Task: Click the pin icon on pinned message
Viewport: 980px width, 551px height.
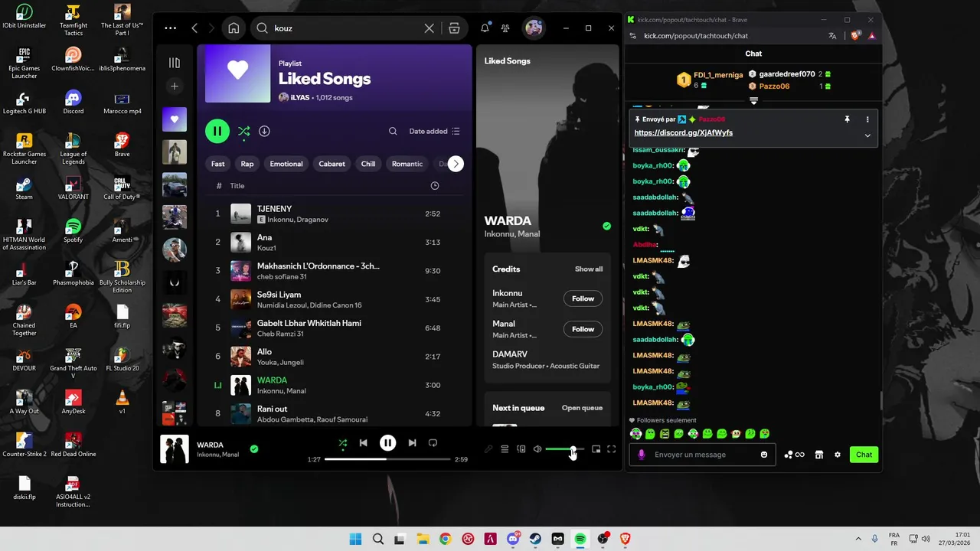Action: pyautogui.click(x=847, y=119)
